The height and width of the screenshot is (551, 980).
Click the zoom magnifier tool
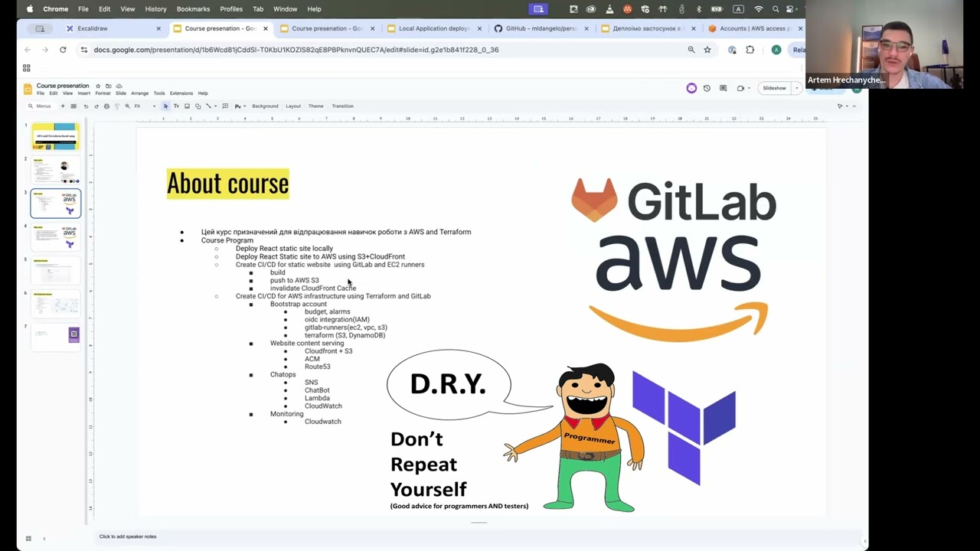(128, 106)
